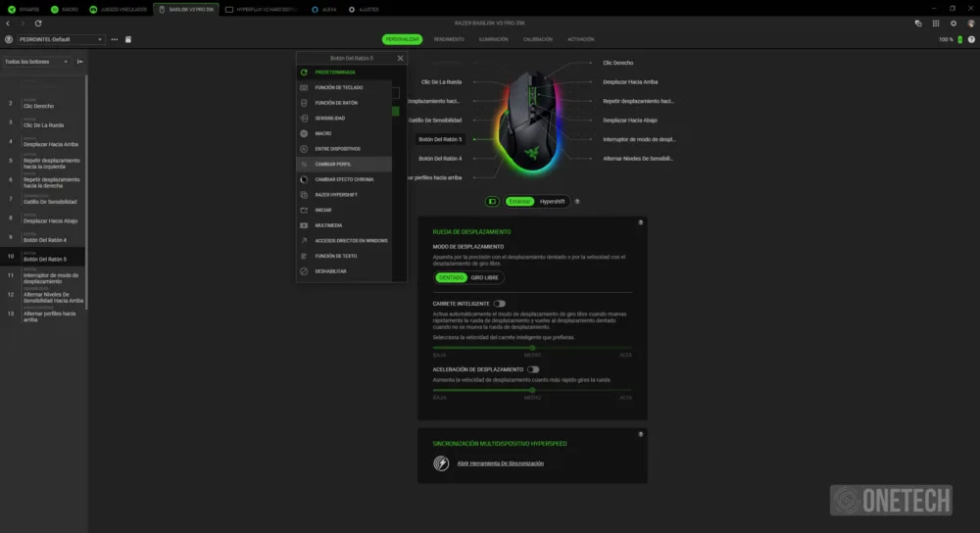Image resolution: width=980 pixels, height=533 pixels.
Task: Toggle the mouse side view icon
Action: [x=492, y=201]
